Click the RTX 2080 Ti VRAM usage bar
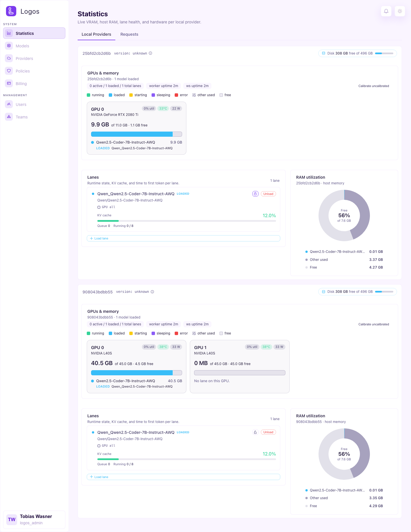411x532 pixels. pyautogui.click(x=136, y=134)
